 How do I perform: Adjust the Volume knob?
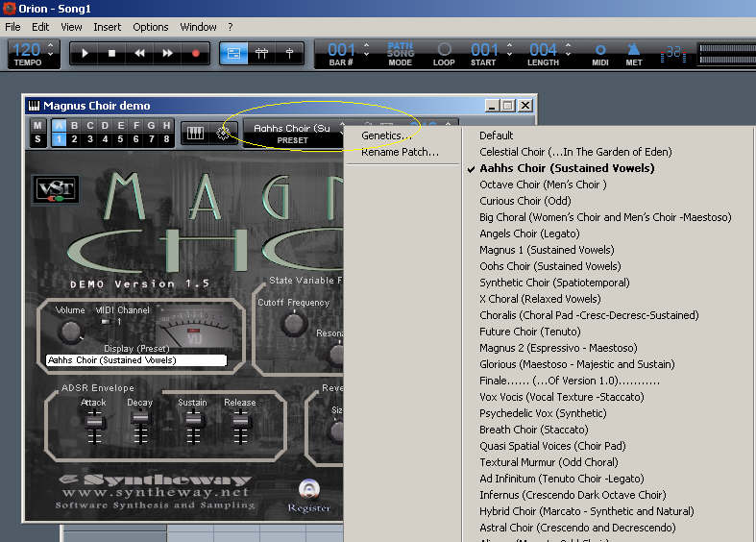point(71,332)
